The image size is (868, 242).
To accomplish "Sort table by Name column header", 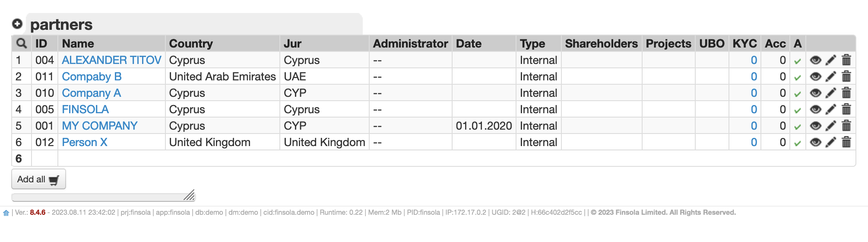I will (x=78, y=44).
